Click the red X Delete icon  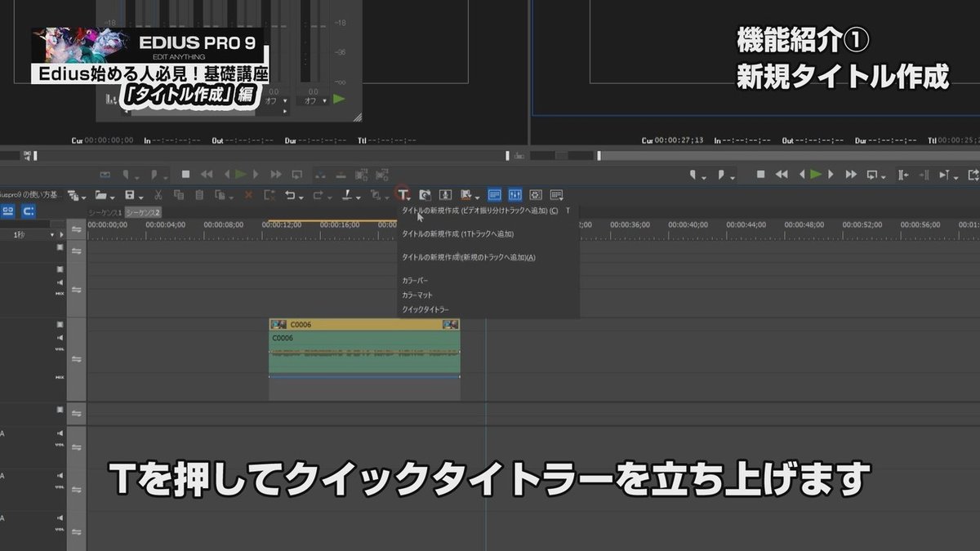[x=248, y=195]
